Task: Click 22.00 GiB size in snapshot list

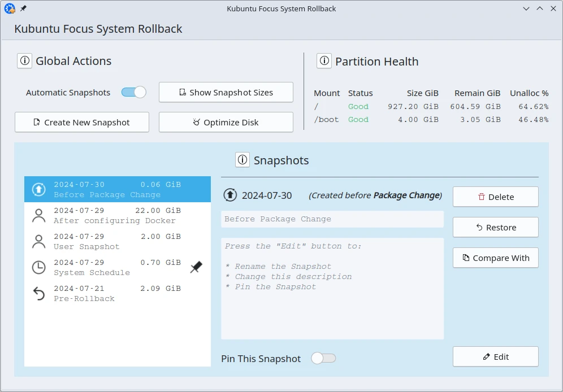Action: click(158, 211)
